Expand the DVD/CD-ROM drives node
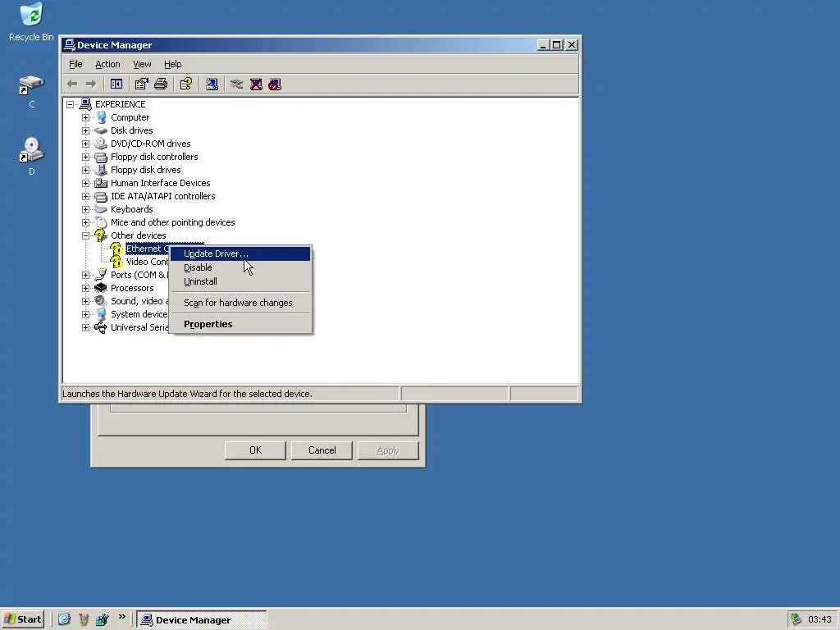Viewport: 840px width, 630px height. coord(85,144)
